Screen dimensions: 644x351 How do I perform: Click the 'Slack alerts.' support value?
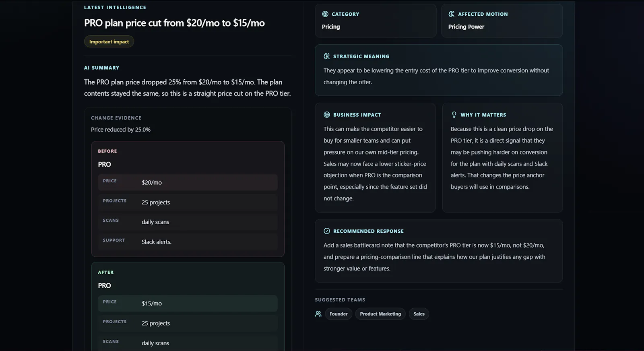(157, 242)
